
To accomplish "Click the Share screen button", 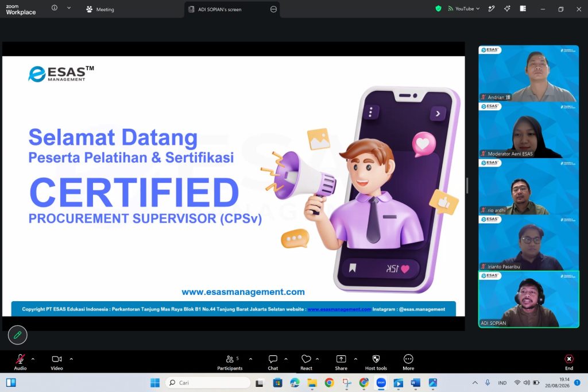I will (341, 362).
